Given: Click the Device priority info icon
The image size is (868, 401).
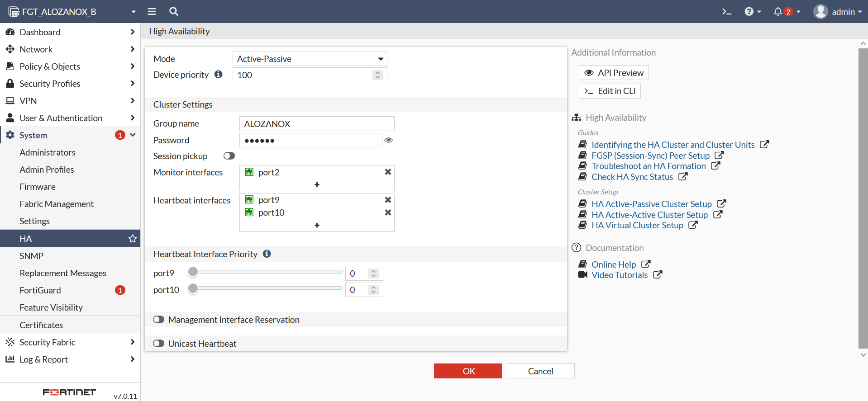Looking at the screenshot, I should (219, 75).
